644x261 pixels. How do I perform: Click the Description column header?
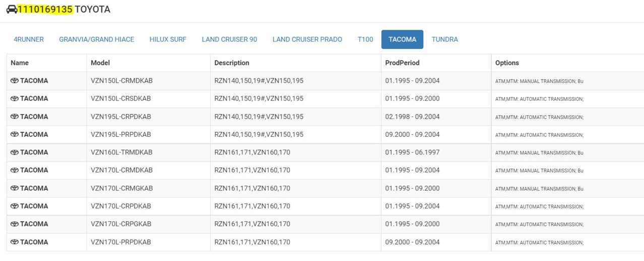[232, 63]
